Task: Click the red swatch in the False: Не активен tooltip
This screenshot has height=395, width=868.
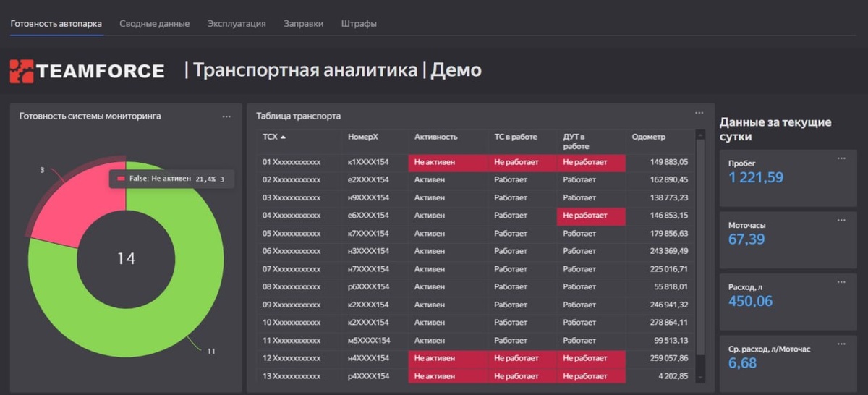Action: tap(120, 178)
